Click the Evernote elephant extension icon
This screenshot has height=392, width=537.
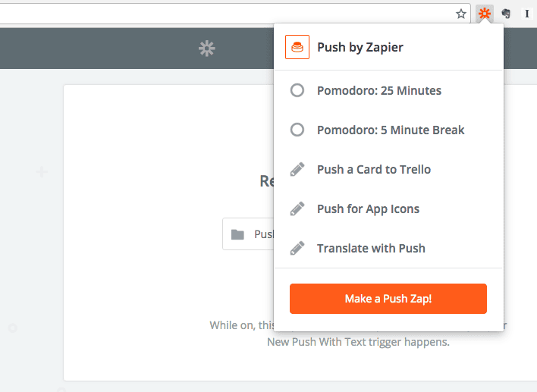coord(505,14)
